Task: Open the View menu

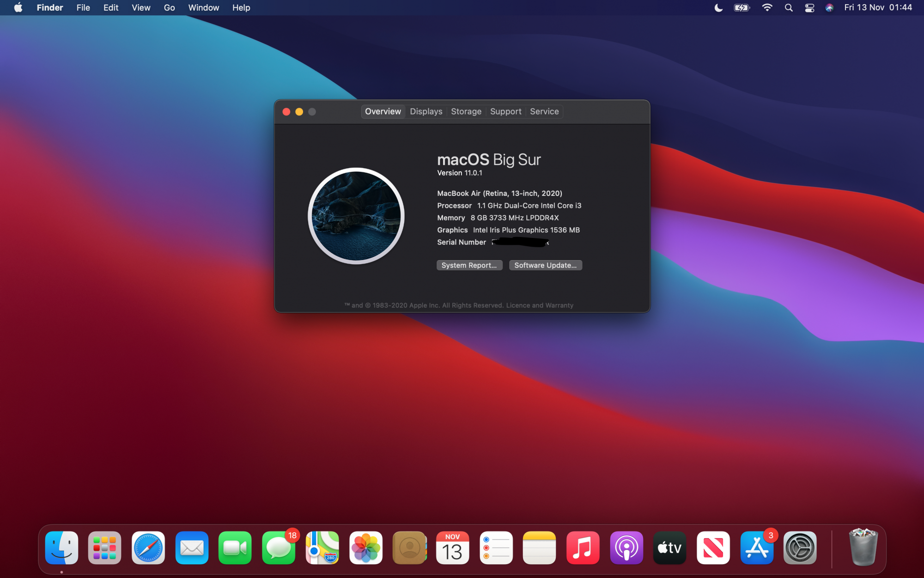Action: pos(141,8)
